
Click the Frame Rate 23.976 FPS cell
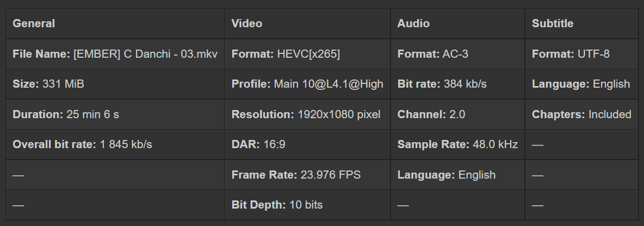pos(296,175)
